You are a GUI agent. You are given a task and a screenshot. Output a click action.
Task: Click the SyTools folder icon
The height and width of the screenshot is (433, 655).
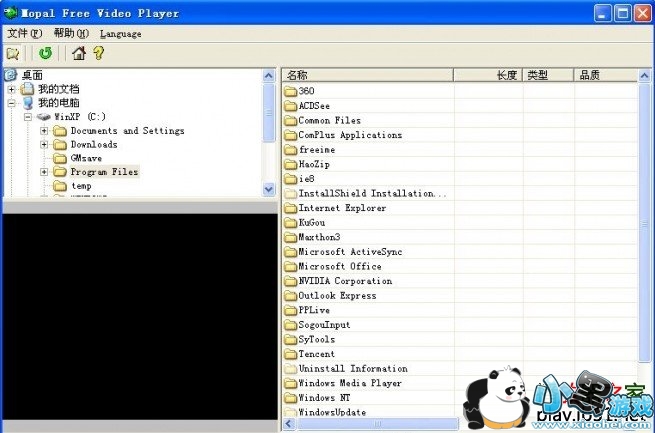coord(290,339)
